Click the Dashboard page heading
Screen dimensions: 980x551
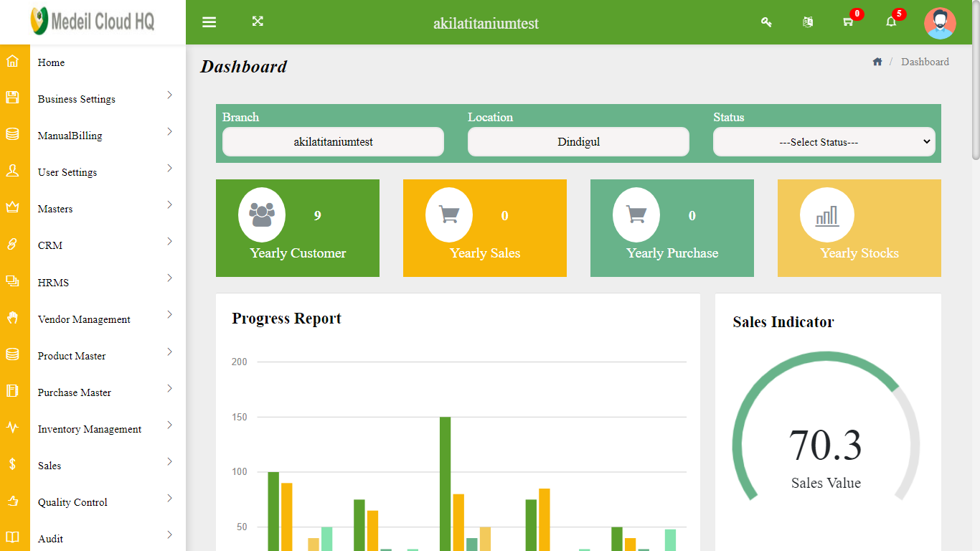coord(243,67)
